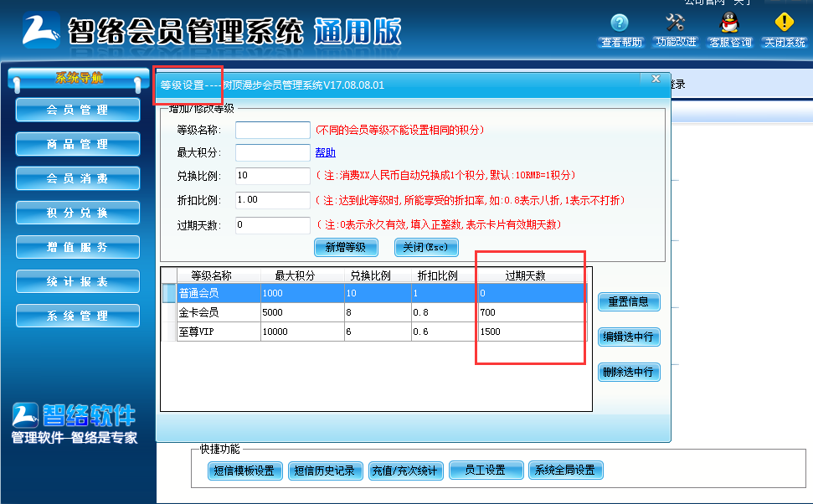
Task: Click the 兑换比例 input field
Action: click(273, 176)
